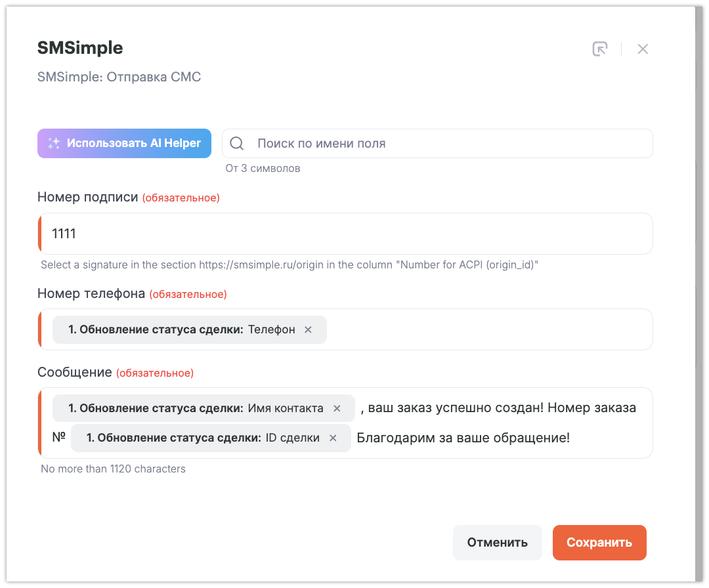Select the Имя контакта variable chip
The height and width of the screenshot is (588, 709).
(x=196, y=408)
